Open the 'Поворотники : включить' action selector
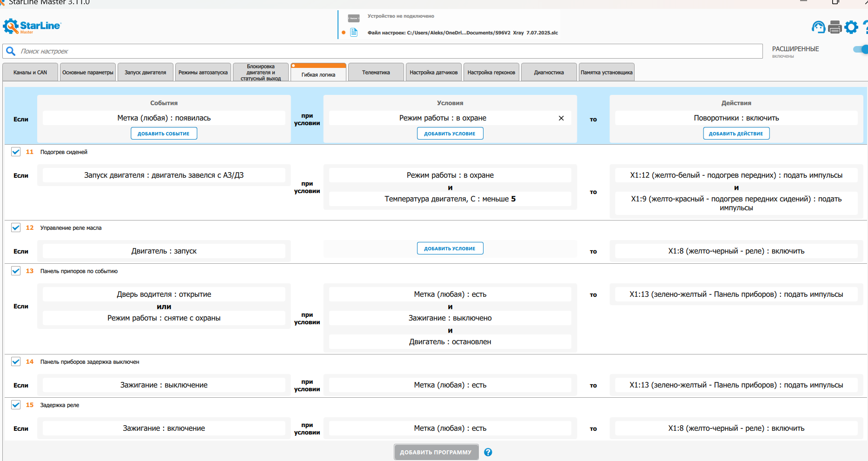Image resolution: width=868 pixels, height=461 pixels. click(736, 118)
